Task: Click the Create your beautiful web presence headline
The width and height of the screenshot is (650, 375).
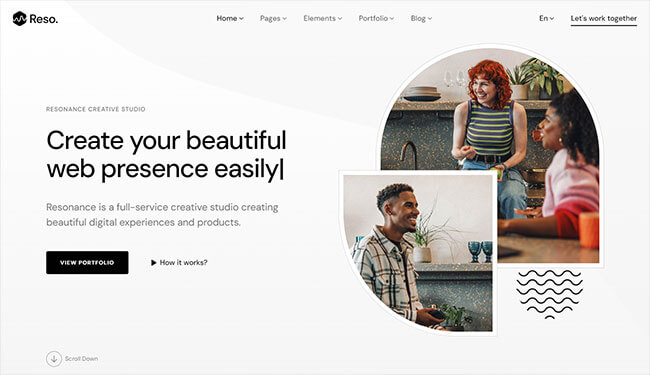Action: [x=166, y=155]
